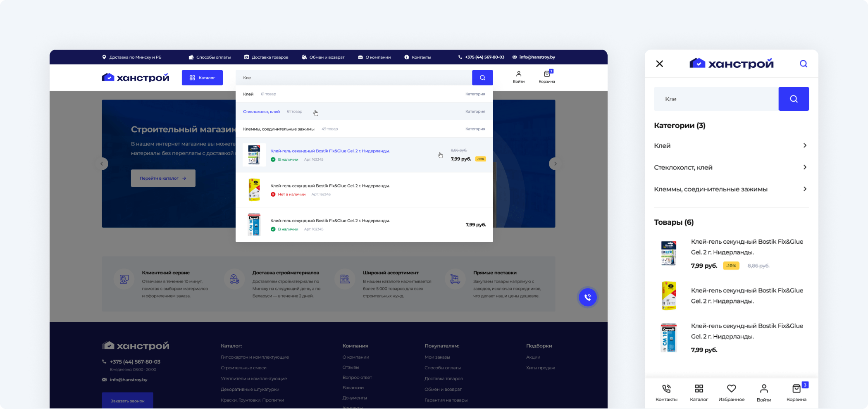Screen dimensions: 868x409
Task: Open Обмен и возврат in top bar
Action: click(323, 57)
